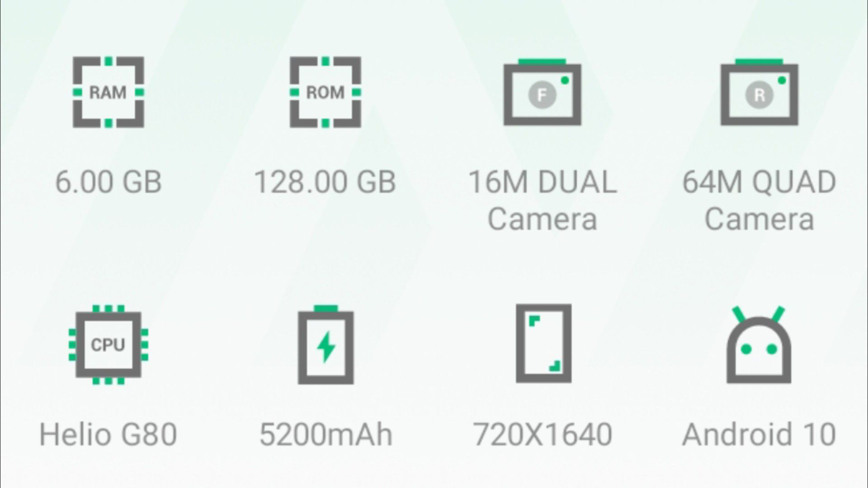Image resolution: width=868 pixels, height=488 pixels.
Task: Tap the screen resolution icon
Action: (x=544, y=343)
